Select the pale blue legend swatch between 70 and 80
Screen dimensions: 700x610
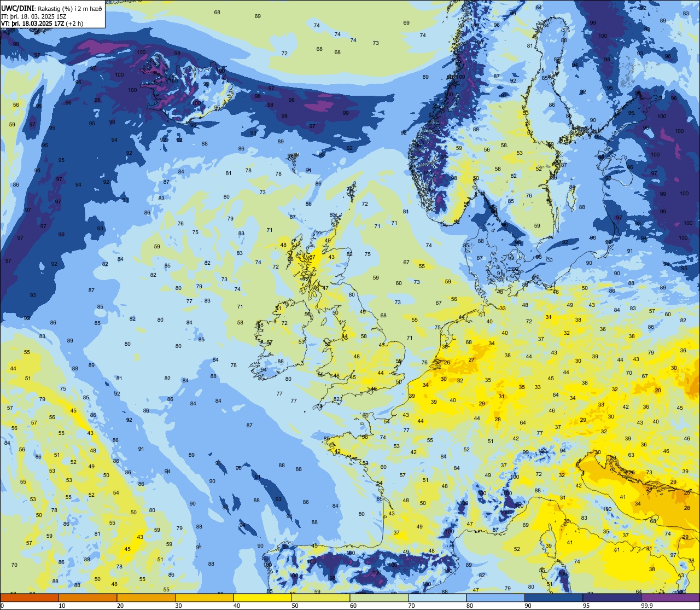[x=437, y=597]
